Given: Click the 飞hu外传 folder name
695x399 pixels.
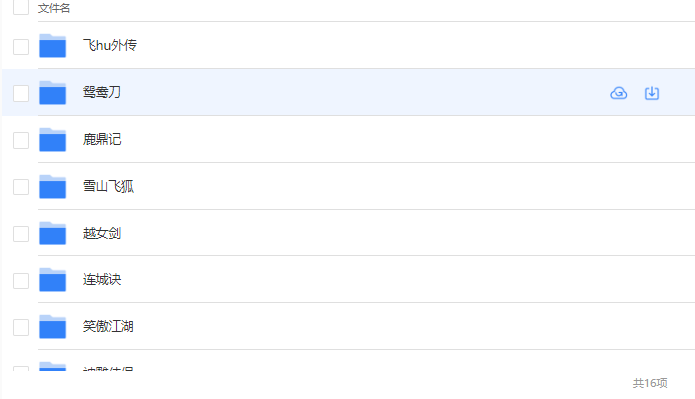Looking at the screenshot, I should coord(109,45).
